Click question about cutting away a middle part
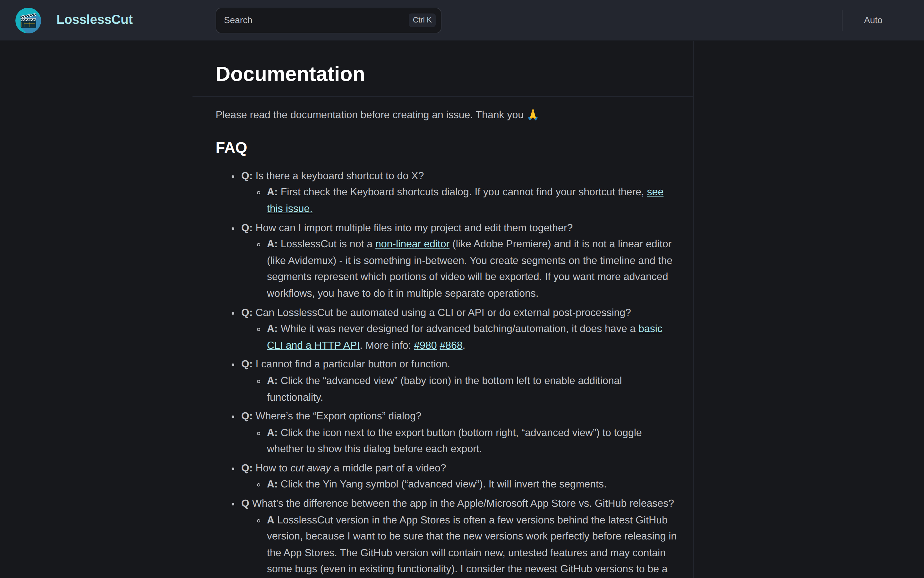Image resolution: width=924 pixels, height=578 pixels. (344, 468)
